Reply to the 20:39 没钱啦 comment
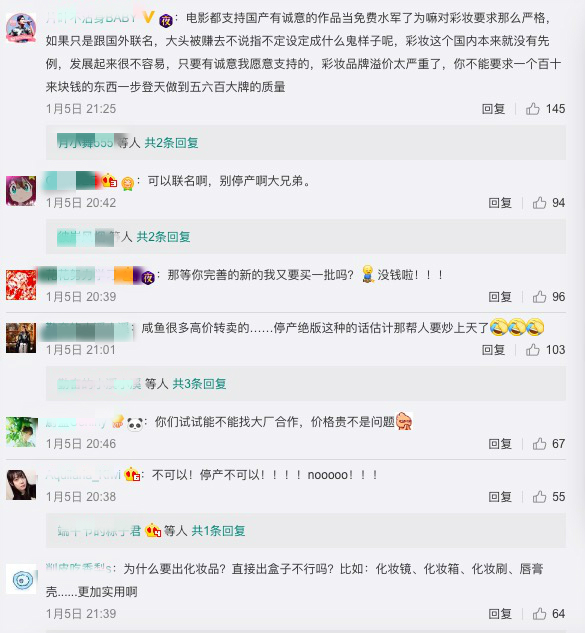The height and width of the screenshot is (633, 585). click(500, 297)
